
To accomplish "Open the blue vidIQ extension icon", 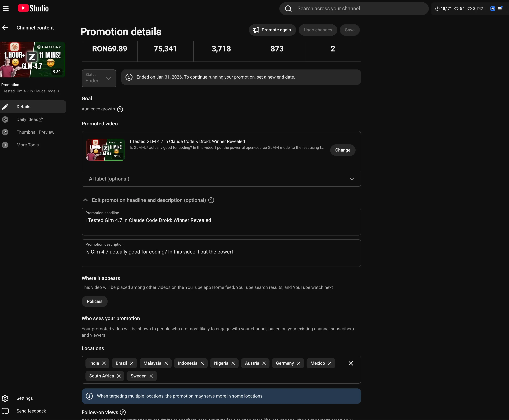I will pyautogui.click(x=493, y=9).
